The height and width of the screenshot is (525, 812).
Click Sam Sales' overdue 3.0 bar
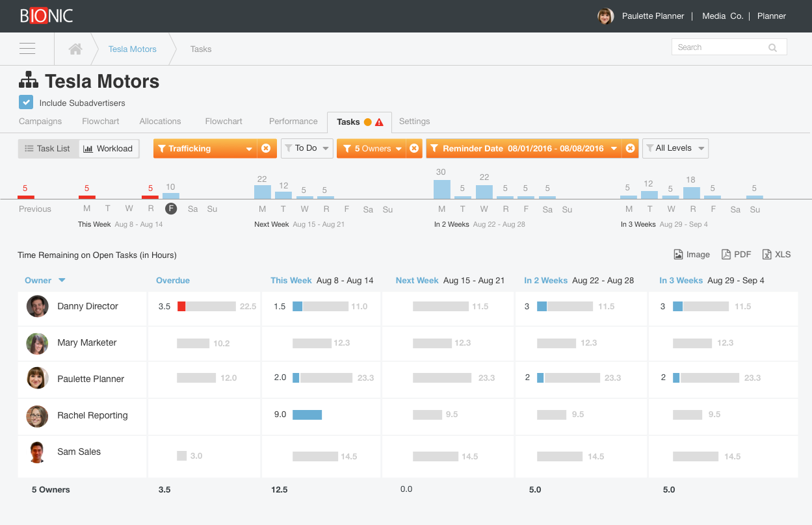182,456
